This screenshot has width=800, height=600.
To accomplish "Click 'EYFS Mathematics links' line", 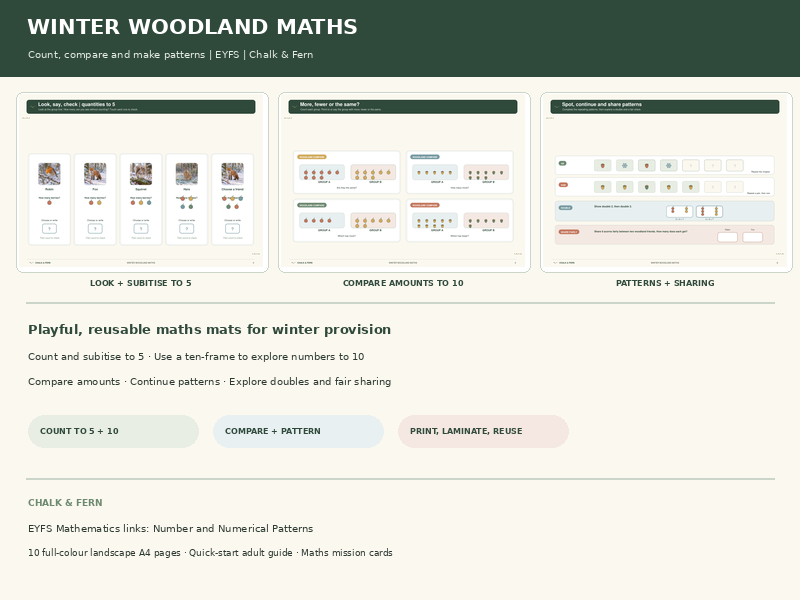I will tap(170, 529).
